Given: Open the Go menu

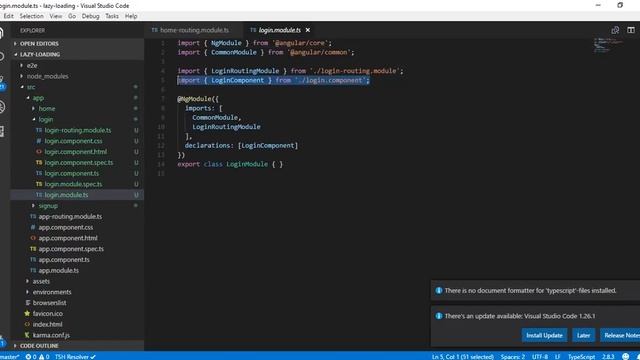Looking at the screenshot, I should click(72, 16).
